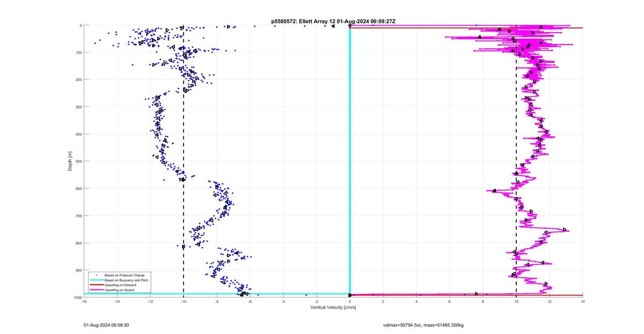644x334 pixels.
Task: Click the x-axis tick label '12'
Action: [550, 301]
